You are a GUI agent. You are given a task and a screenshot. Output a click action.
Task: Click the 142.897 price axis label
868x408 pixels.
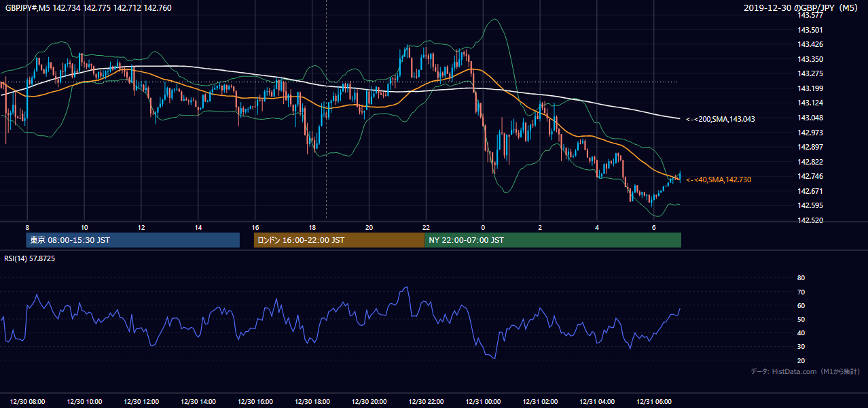(x=810, y=147)
